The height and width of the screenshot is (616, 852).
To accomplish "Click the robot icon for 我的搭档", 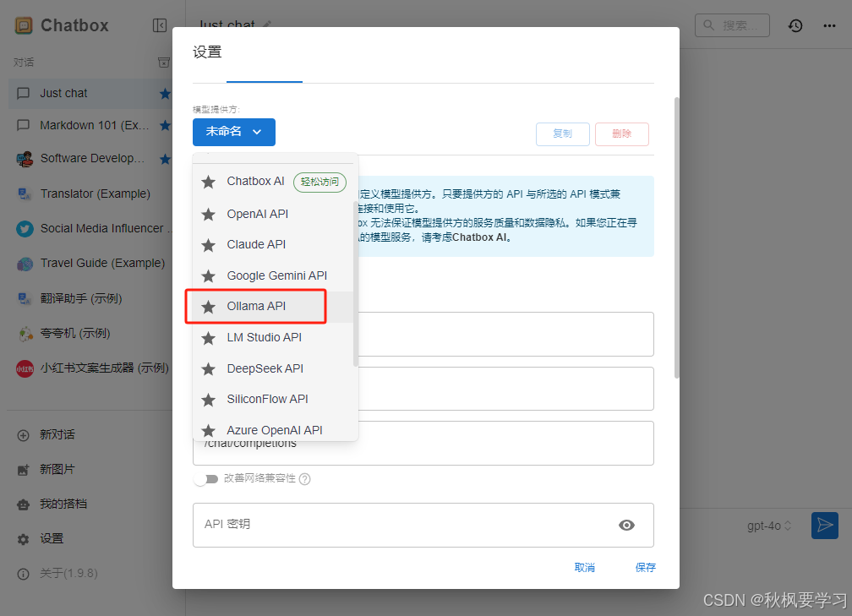I will tap(24, 504).
